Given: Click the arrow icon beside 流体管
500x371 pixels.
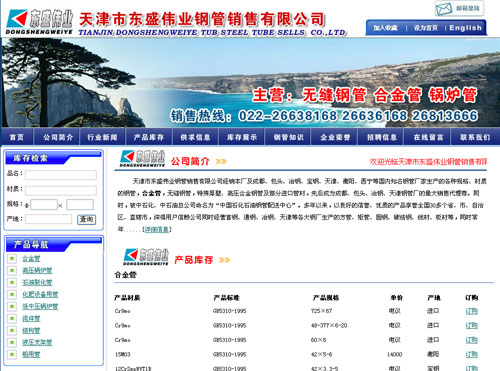Looking at the screenshot, I should click(12, 318).
